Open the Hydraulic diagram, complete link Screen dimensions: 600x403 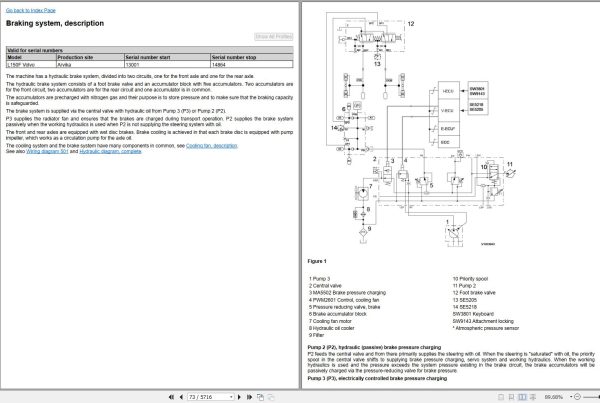coord(110,151)
